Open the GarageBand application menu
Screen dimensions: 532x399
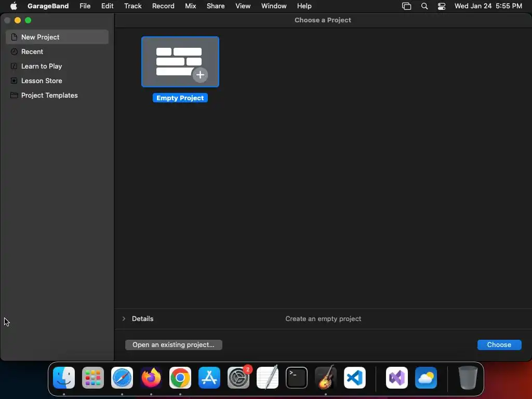[48, 6]
